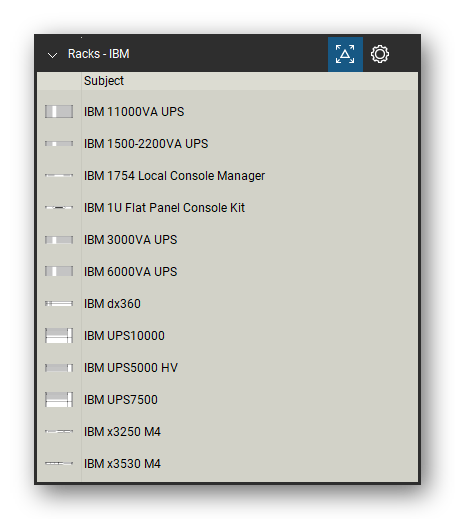Click the zoom-to-fit symbol icon in header
Screen dimensions: 455x519
pyautogui.click(x=345, y=54)
